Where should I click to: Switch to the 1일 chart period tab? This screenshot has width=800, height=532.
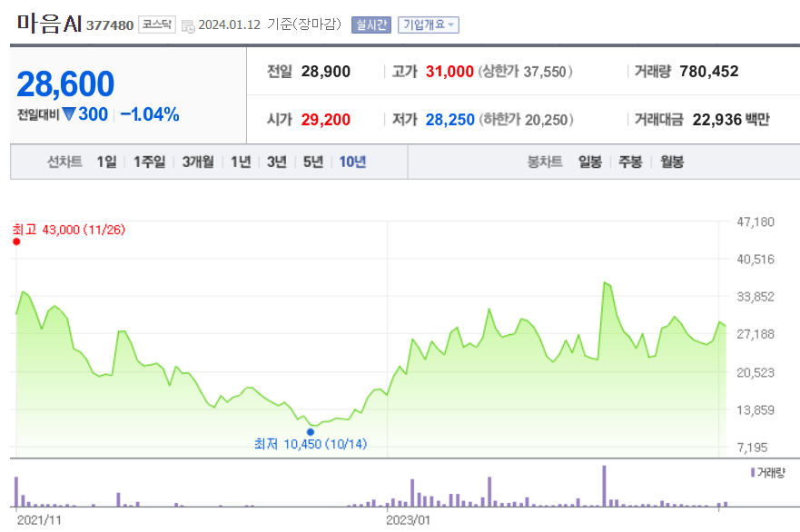coord(105,162)
